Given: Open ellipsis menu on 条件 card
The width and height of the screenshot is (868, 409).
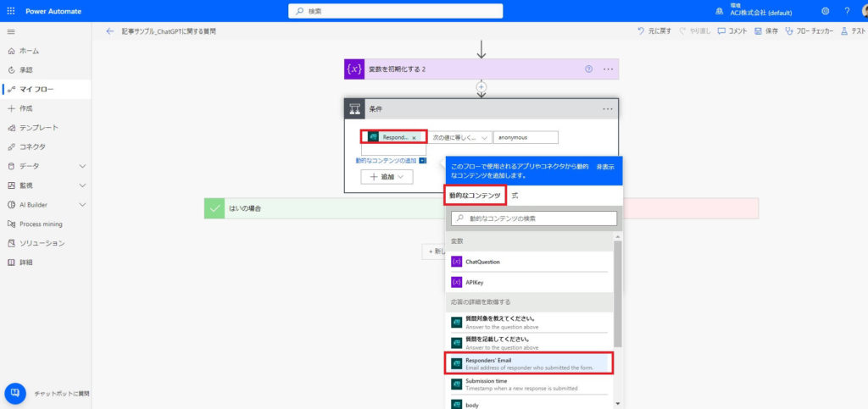Looking at the screenshot, I should [607, 109].
